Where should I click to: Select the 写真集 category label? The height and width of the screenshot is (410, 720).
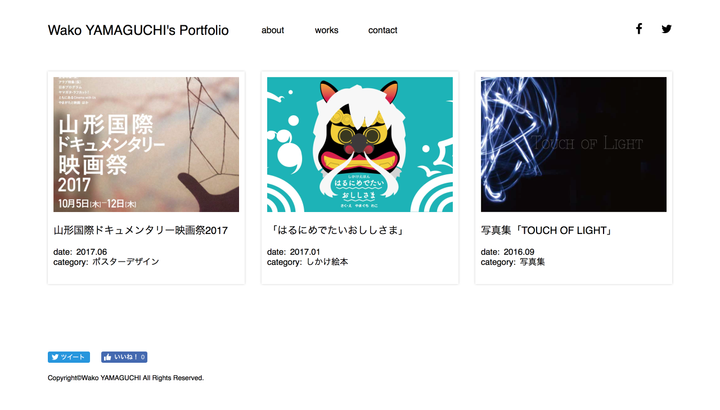point(532,262)
